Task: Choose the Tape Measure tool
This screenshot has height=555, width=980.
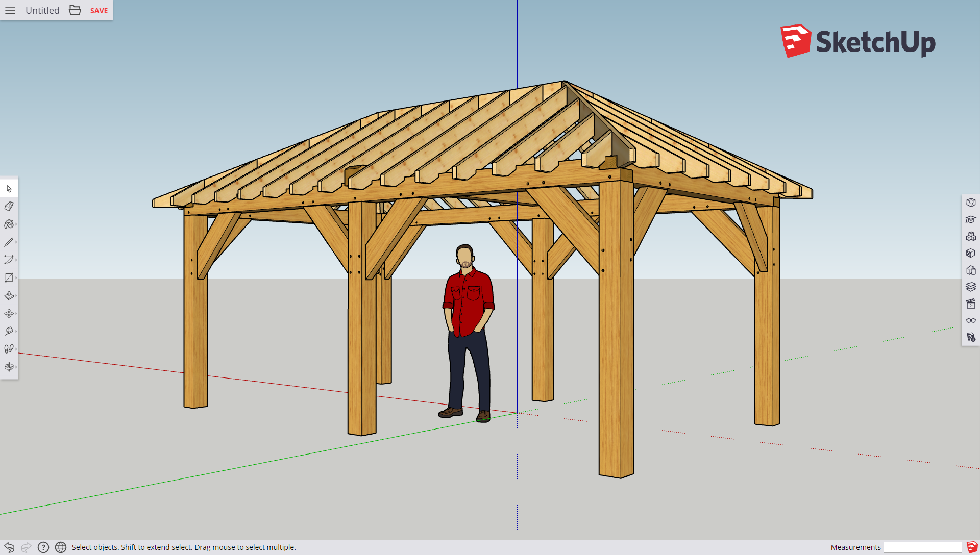Action: [9, 331]
